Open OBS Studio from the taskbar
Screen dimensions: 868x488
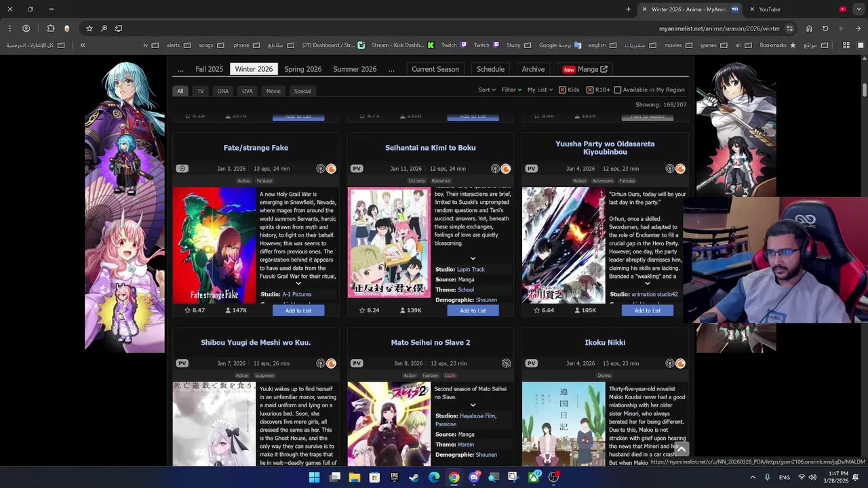point(553,477)
